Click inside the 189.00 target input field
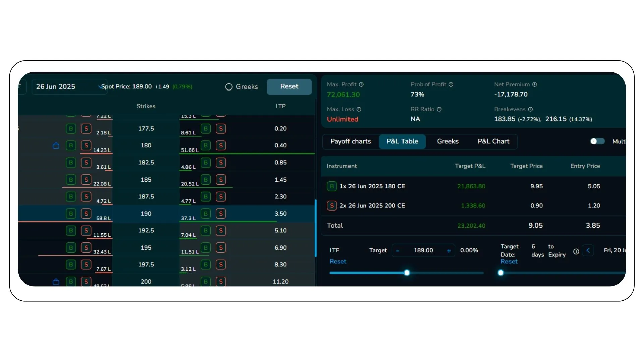The height and width of the screenshot is (362, 644). [x=423, y=250]
